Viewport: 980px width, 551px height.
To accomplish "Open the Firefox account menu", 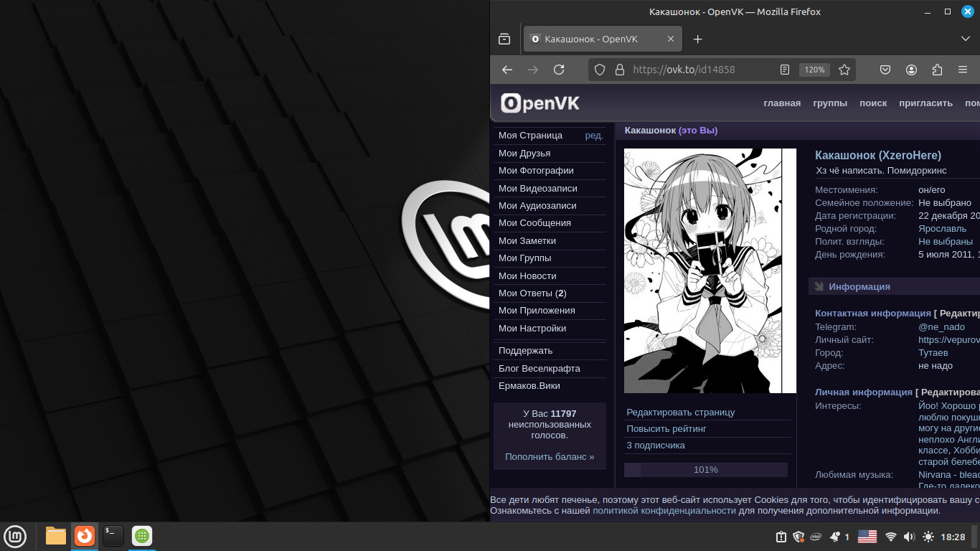I will 911,70.
